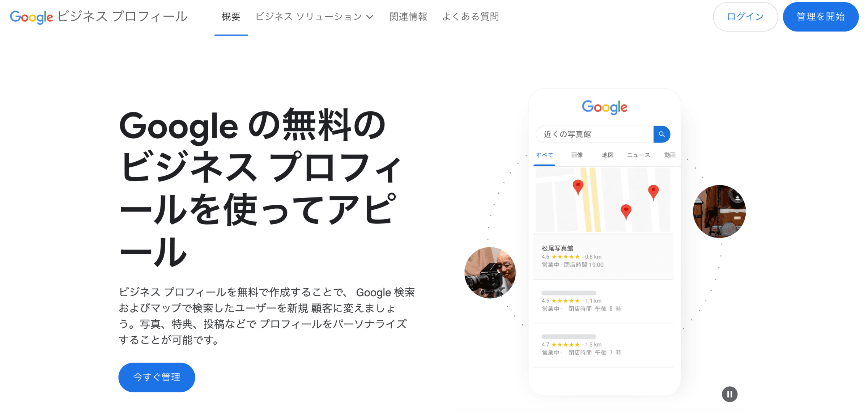868x413 pixels.
Task: Click the chevron next to ビジネス ソリューション
Action: point(370,17)
